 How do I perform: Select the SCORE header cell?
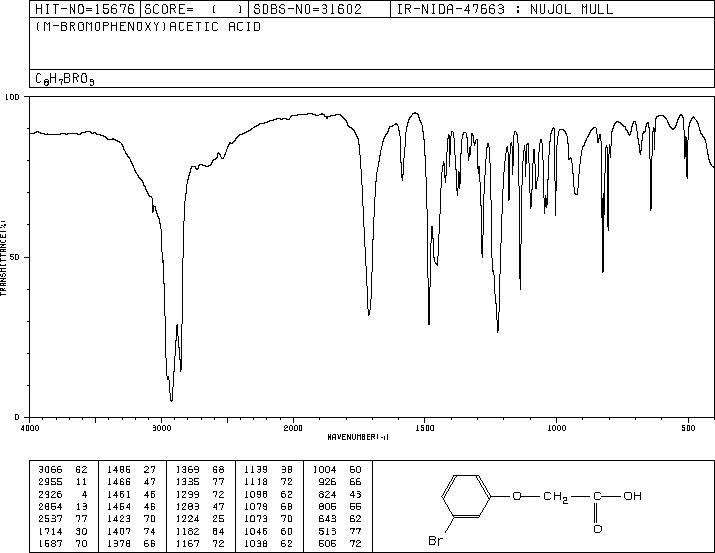coord(194,9)
